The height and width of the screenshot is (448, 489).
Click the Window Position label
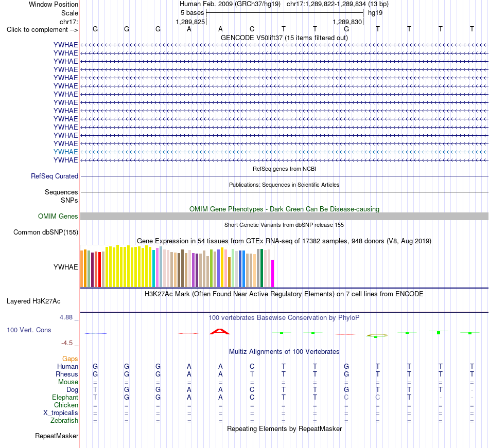pyautogui.click(x=54, y=5)
